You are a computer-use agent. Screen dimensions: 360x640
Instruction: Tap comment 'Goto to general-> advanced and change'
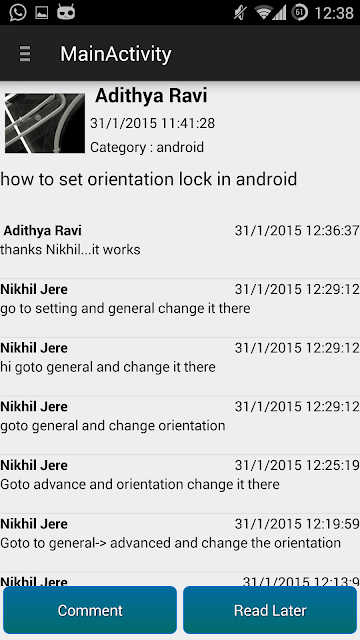(x=180, y=533)
